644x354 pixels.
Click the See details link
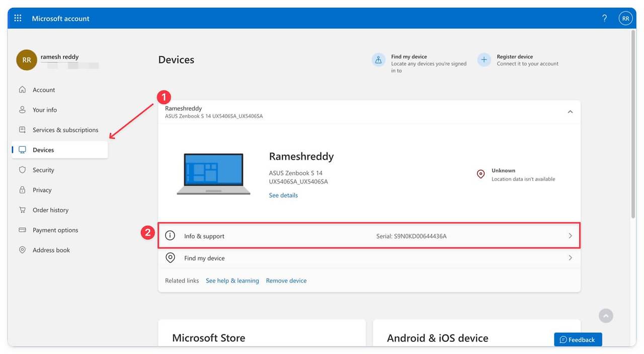click(283, 195)
